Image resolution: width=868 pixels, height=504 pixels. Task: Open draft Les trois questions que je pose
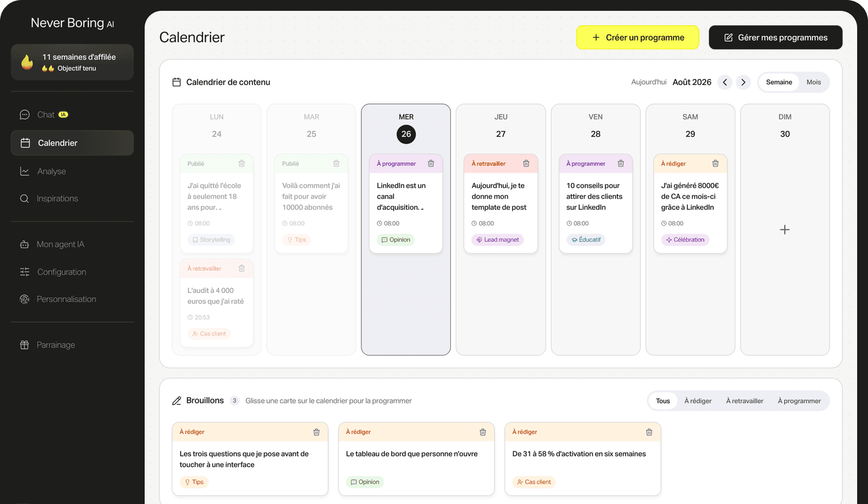250,459
